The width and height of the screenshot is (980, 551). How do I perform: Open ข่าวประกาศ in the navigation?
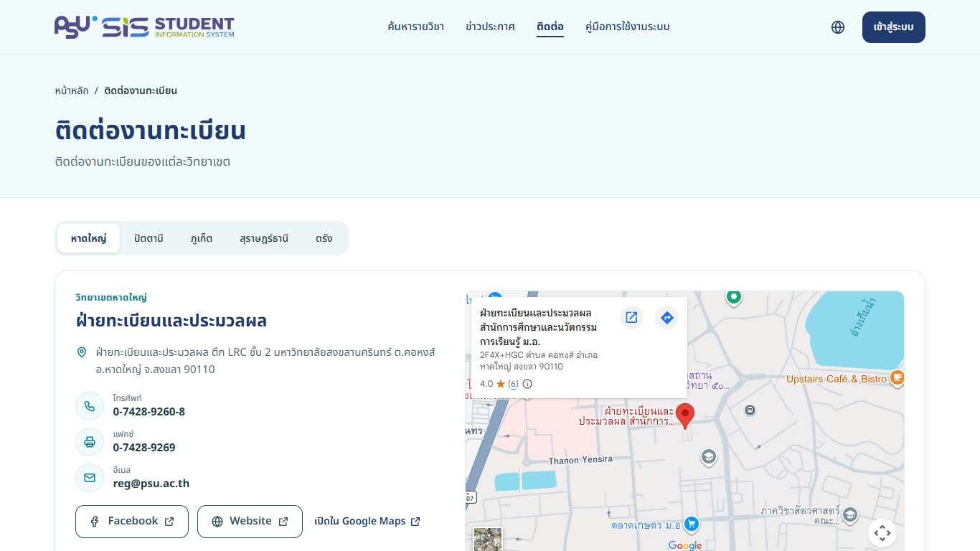point(490,27)
